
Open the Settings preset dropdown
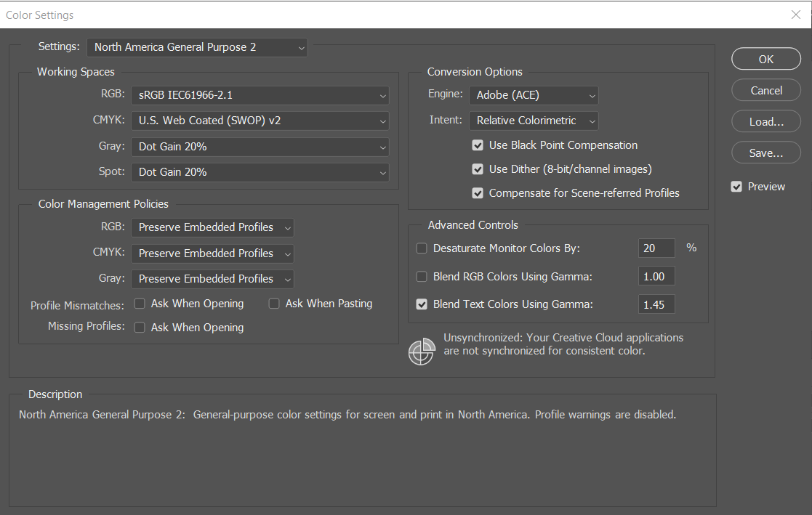pyautogui.click(x=196, y=47)
